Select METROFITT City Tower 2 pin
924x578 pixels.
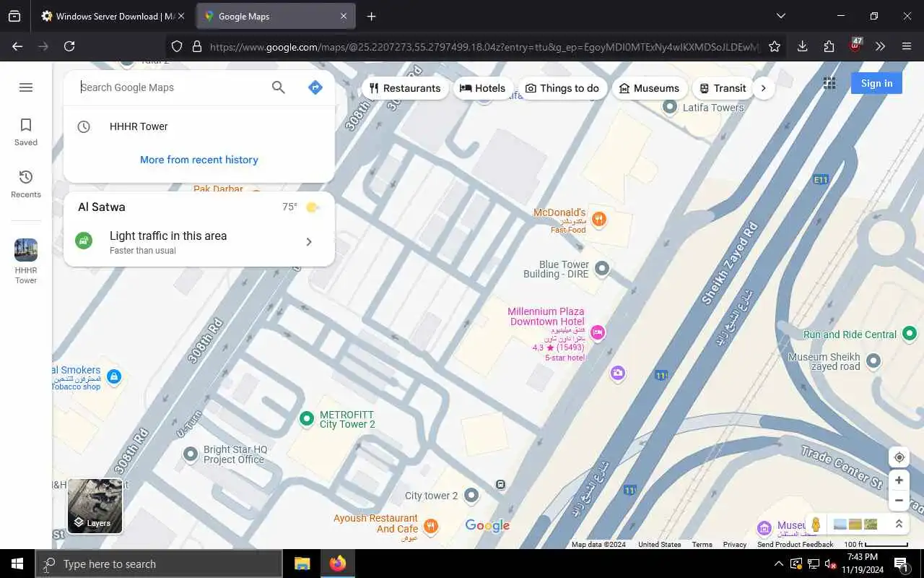click(x=307, y=418)
